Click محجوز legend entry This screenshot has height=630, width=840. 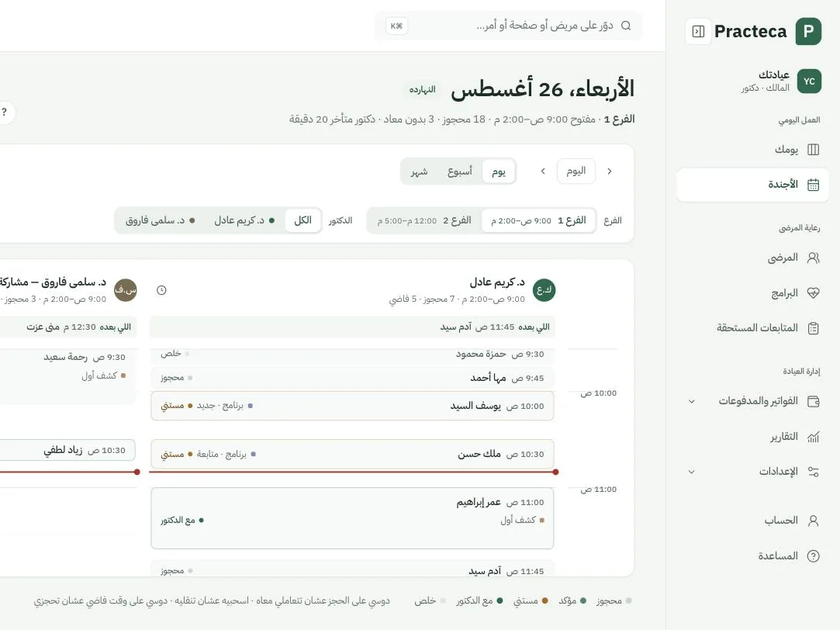614,601
